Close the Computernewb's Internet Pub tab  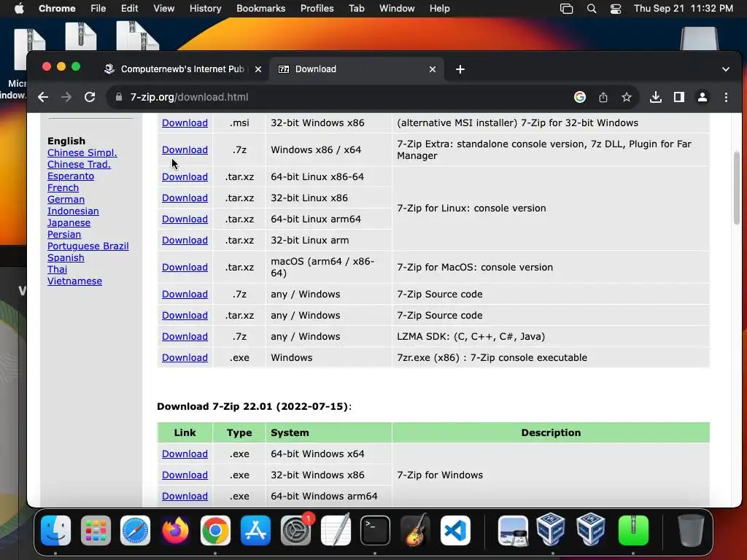(x=258, y=69)
